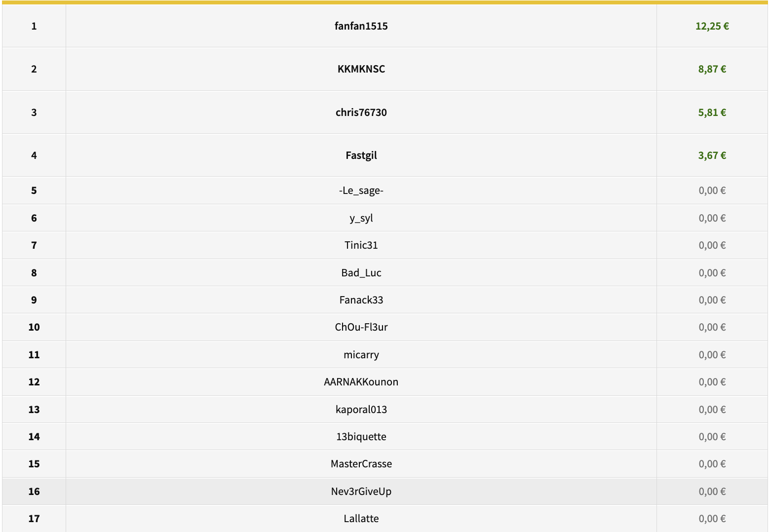
Task: Click the y_syl username
Action: [x=361, y=218]
